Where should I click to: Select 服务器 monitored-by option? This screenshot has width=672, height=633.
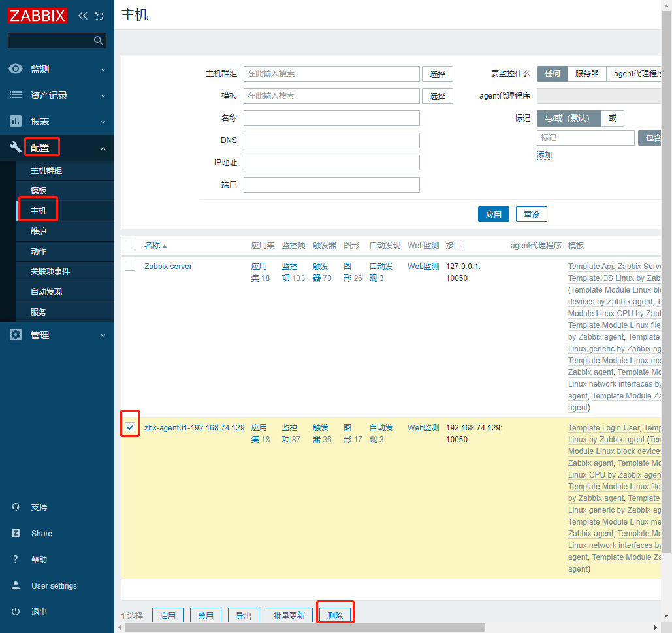click(x=586, y=74)
